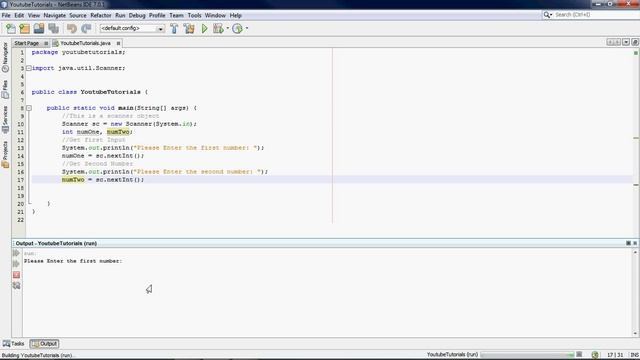Maximize the editor window icon
Screen dimensions: 640x360
[635, 42]
